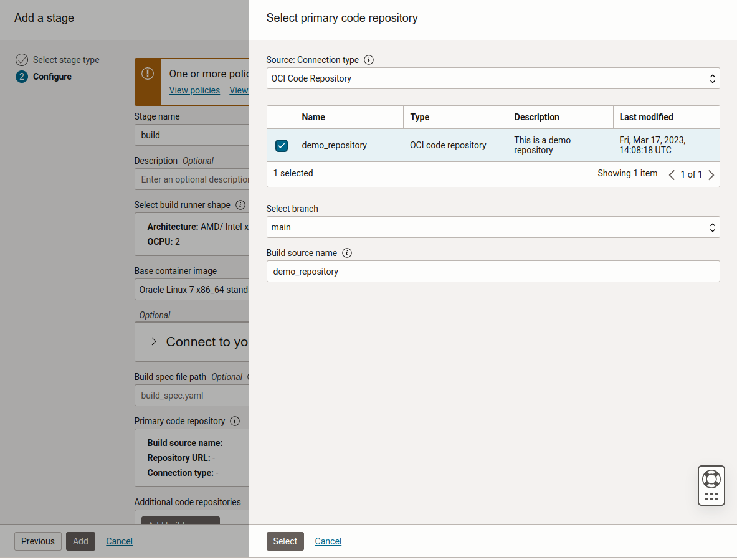Open the Select branch dropdown
This screenshot has width=737, height=560.
(493, 227)
